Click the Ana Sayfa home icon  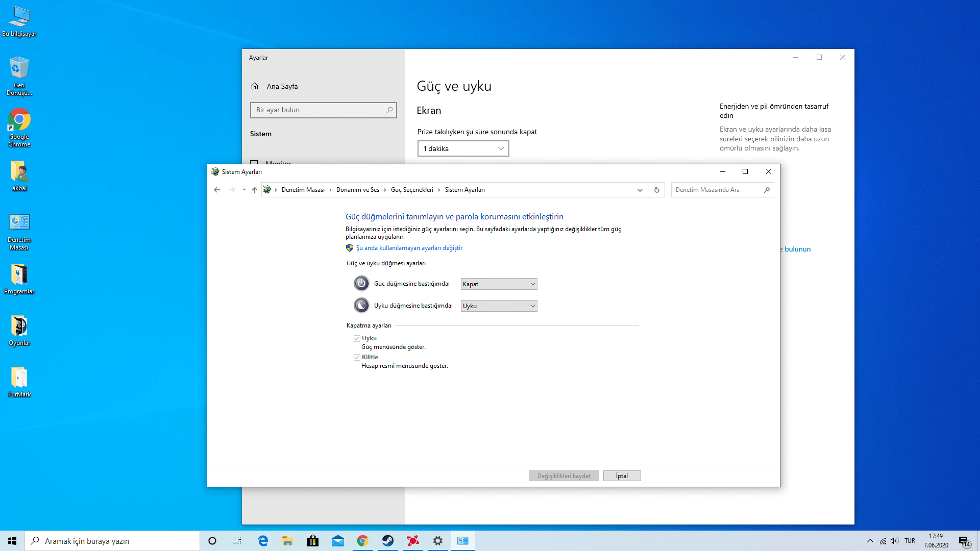click(255, 86)
